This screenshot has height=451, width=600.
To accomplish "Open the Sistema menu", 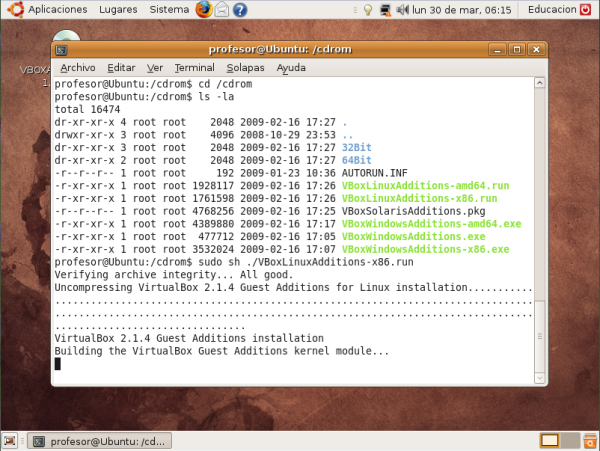I will click(168, 10).
